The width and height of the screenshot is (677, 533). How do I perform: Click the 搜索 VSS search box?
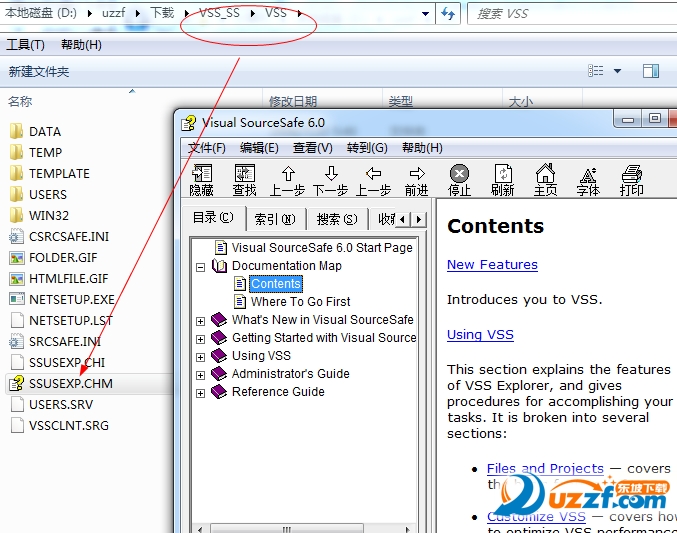click(x=572, y=14)
